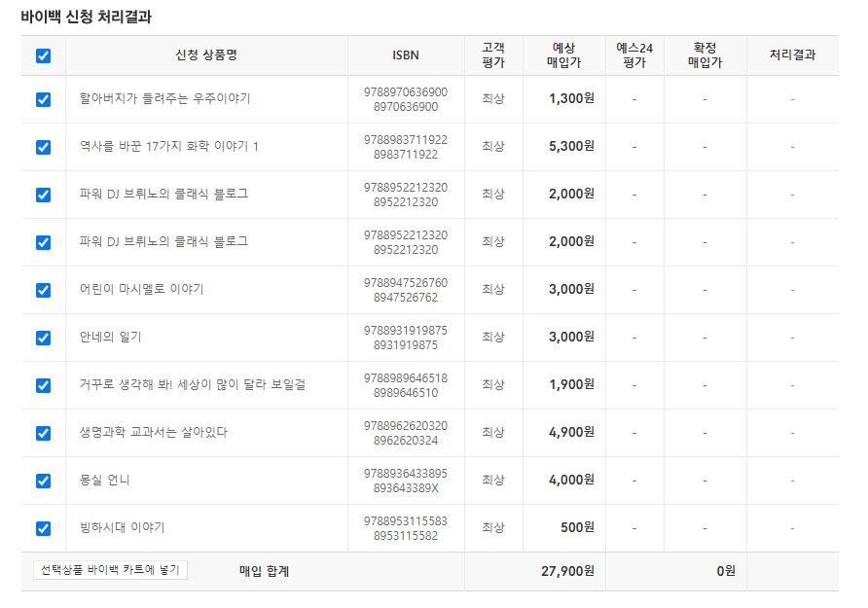The height and width of the screenshot is (608, 868).
Task: Uncheck checkbox for 생명과학 교과서는 살아있다
Action: click(x=43, y=433)
